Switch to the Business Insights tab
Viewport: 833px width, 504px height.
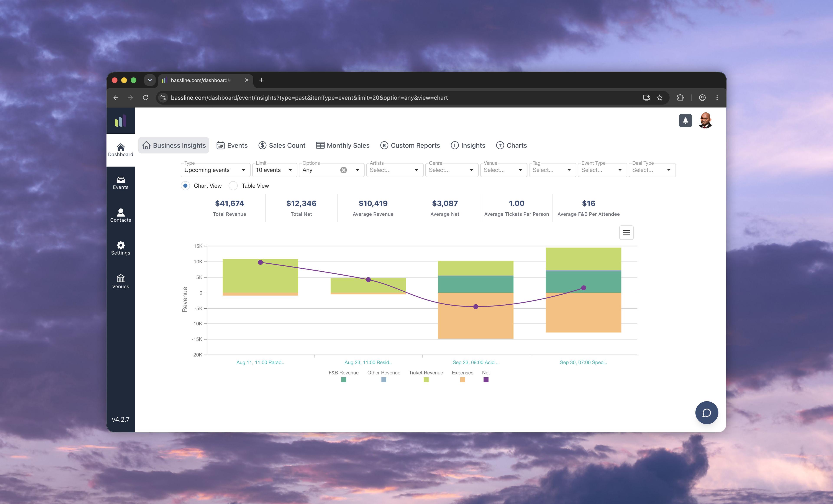pos(174,145)
